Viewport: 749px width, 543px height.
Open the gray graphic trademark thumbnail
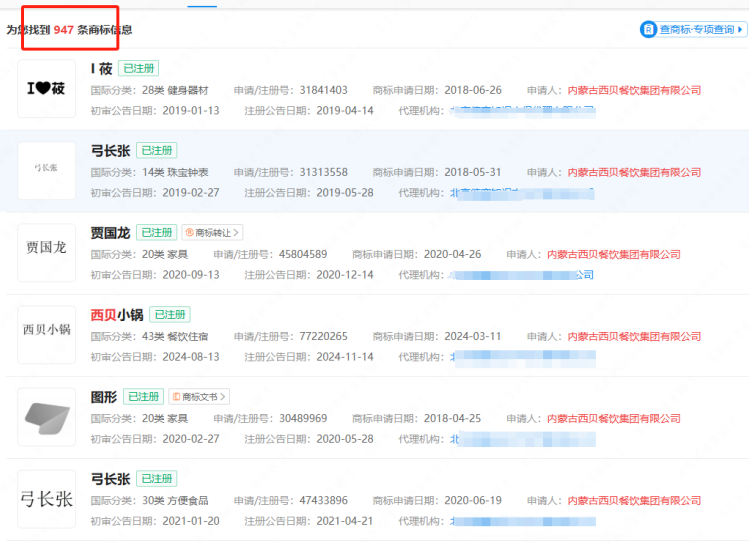pos(46,417)
